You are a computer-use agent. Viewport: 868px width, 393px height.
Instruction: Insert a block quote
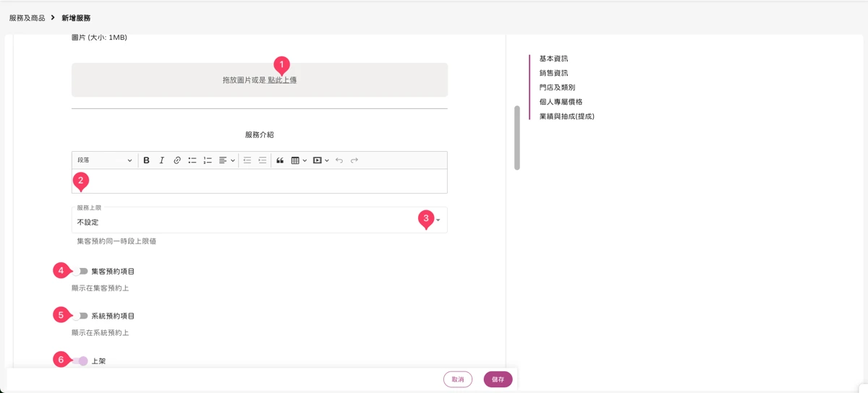(280, 160)
